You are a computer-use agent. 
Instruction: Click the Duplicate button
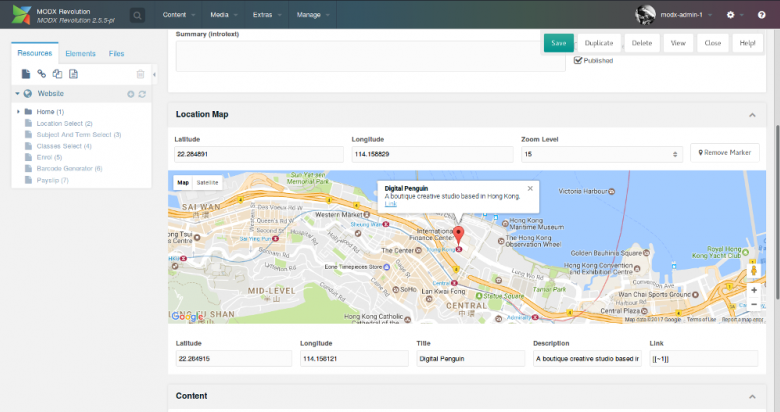[x=599, y=43]
